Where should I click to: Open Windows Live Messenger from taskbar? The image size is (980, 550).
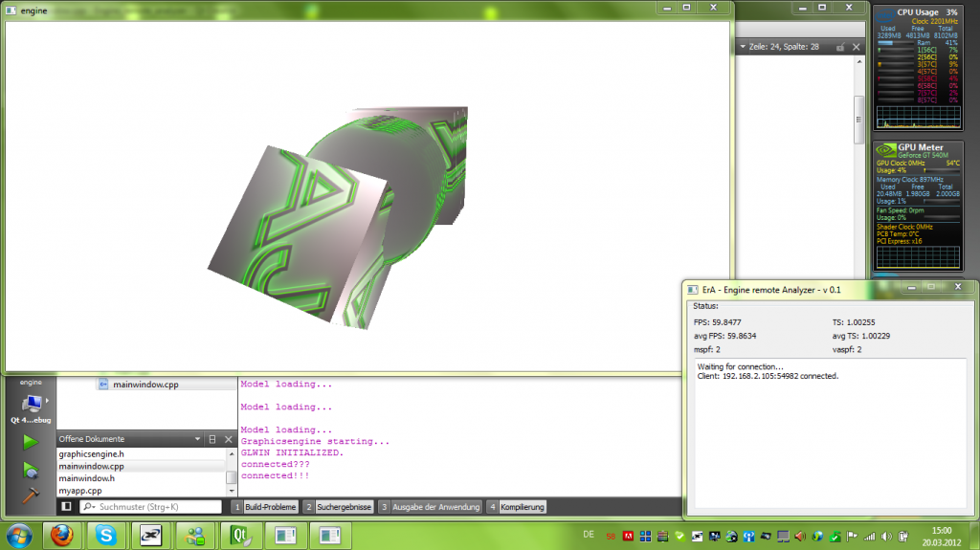195,536
